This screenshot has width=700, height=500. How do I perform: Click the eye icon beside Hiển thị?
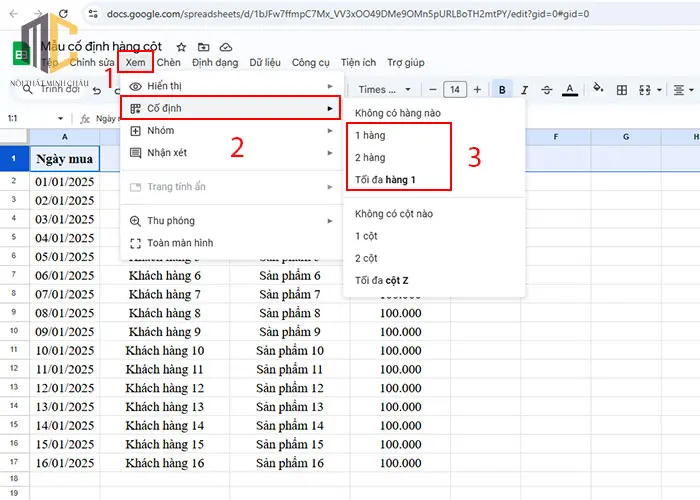click(135, 86)
